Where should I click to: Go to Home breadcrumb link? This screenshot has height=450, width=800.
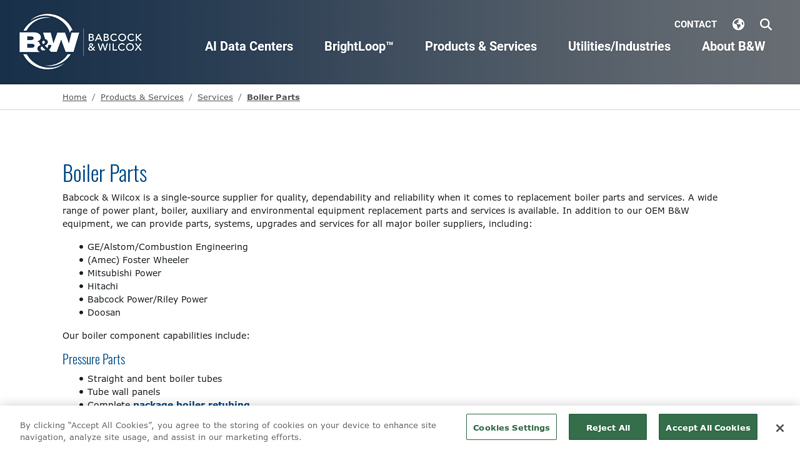pyautogui.click(x=74, y=97)
